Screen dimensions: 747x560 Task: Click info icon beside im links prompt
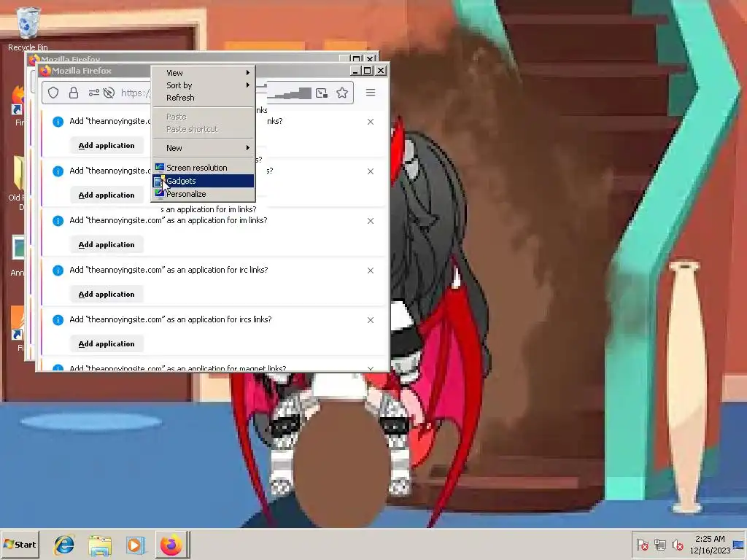(58, 221)
